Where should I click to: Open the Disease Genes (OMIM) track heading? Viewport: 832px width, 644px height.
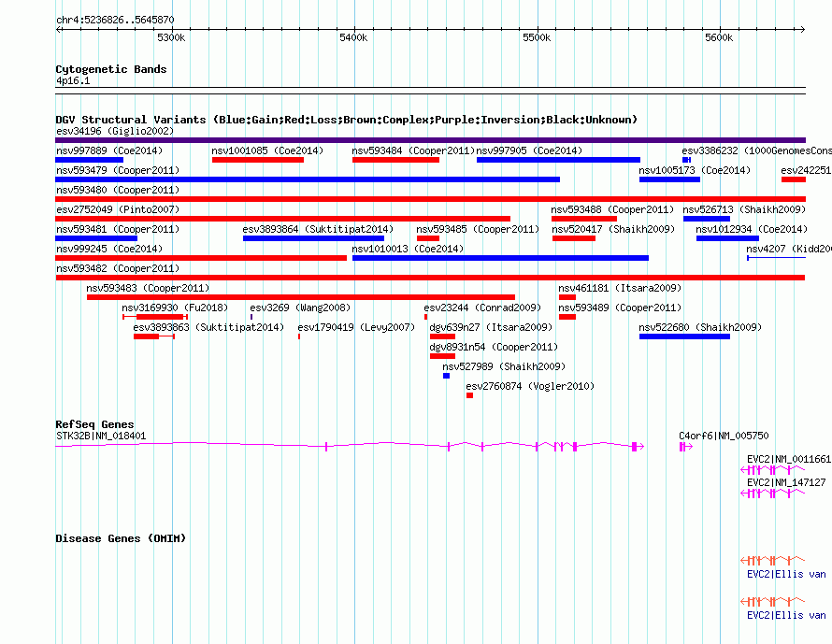(x=121, y=538)
